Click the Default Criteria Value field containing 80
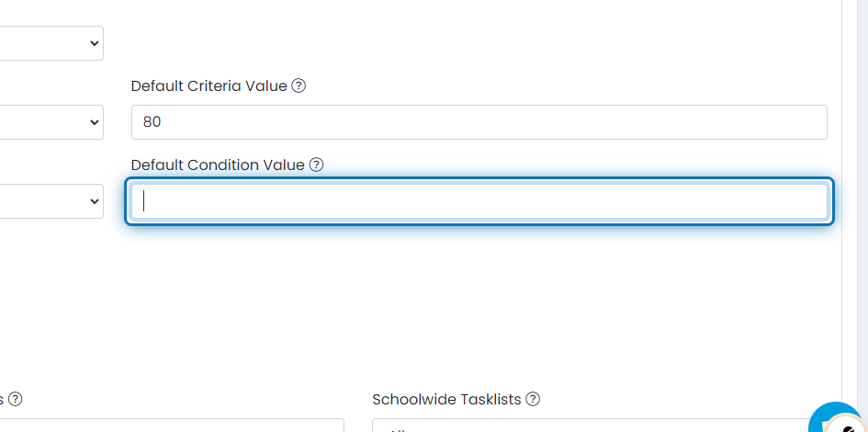868x432 pixels. pyautogui.click(x=478, y=122)
